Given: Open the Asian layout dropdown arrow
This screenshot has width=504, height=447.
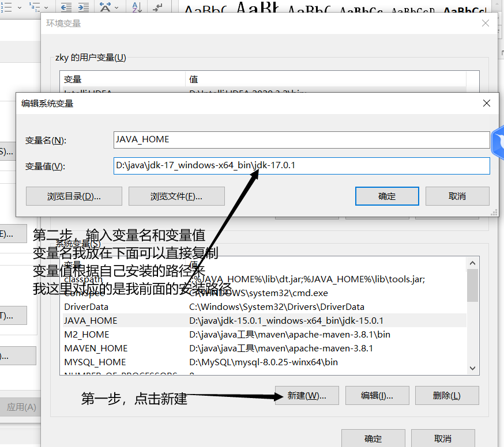Looking at the screenshot, I should coord(116,7).
